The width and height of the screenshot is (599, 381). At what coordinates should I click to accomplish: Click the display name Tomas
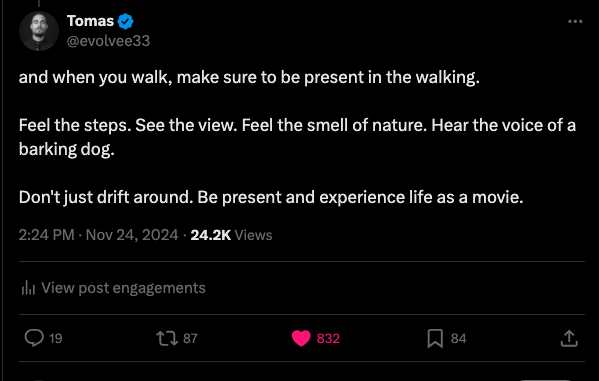tap(91, 21)
